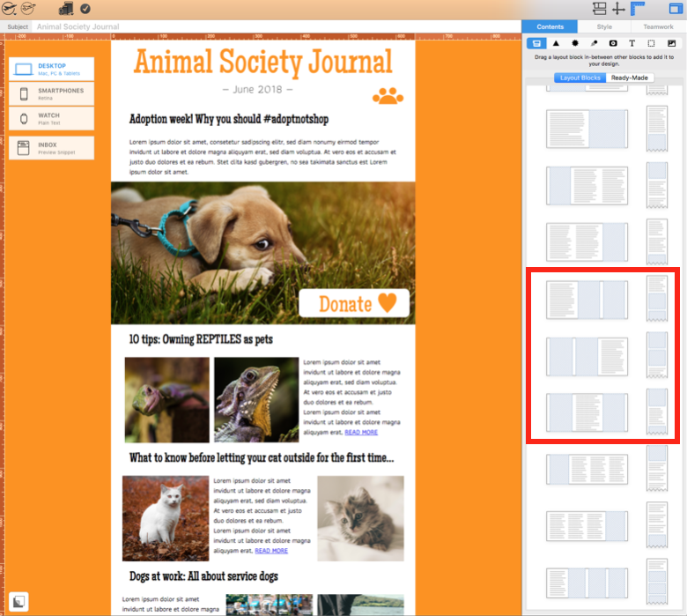Choose the Smartphones preview mode
This screenshot has height=616, width=687.
pos(52,93)
